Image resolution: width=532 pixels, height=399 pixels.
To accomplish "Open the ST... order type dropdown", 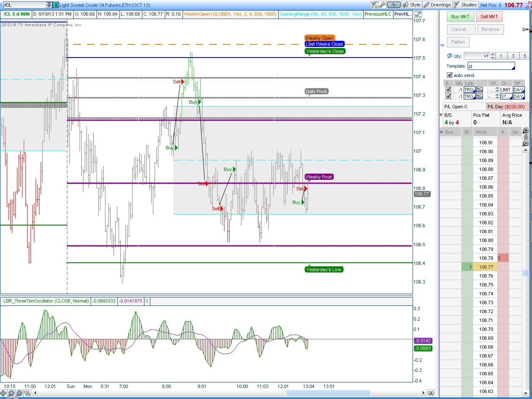I will click(506, 96).
